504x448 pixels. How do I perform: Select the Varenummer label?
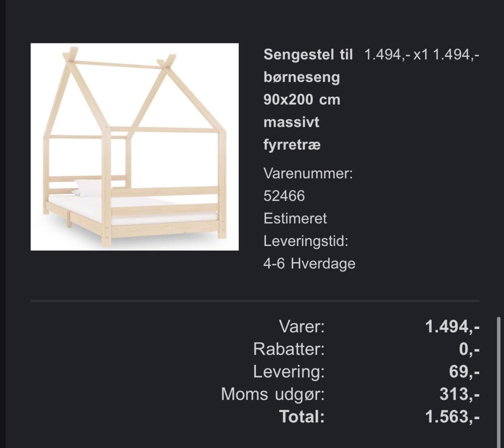[308, 173]
